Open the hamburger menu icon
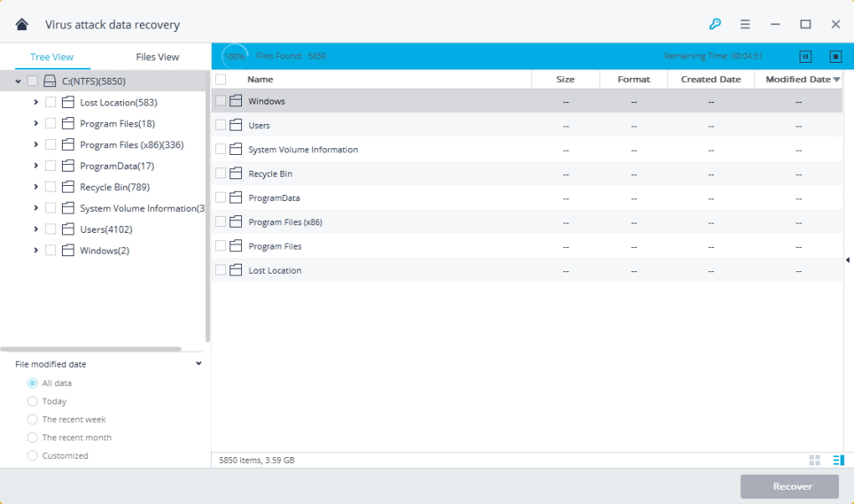Screen dimensions: 854x504 click(745, 24)
